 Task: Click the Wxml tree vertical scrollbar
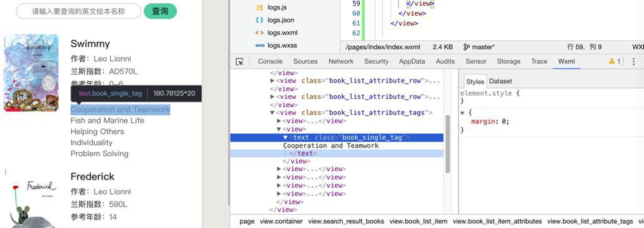point(448,144)
